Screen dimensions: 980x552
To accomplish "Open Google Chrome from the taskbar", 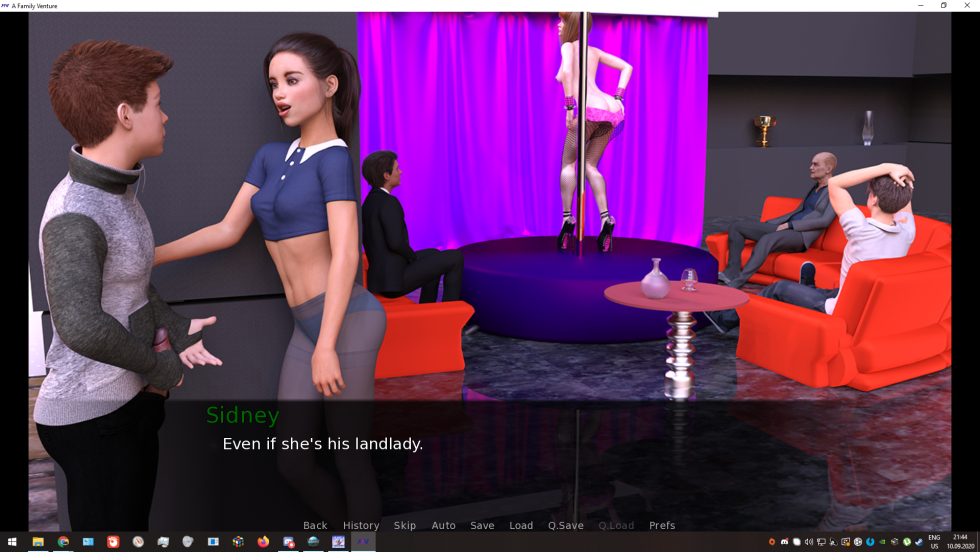I will click(x=63, y=542).
